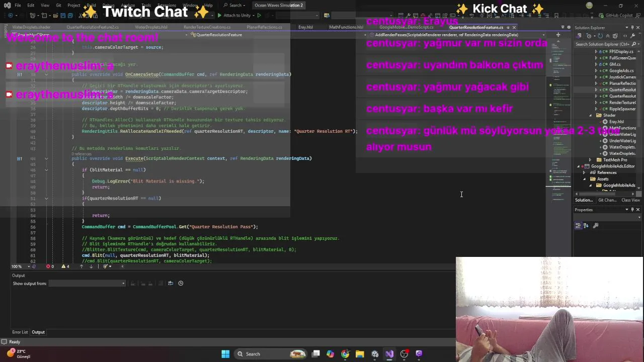Go to previous issue with up arrow
The image size is (644, 362).
(81, 266)
